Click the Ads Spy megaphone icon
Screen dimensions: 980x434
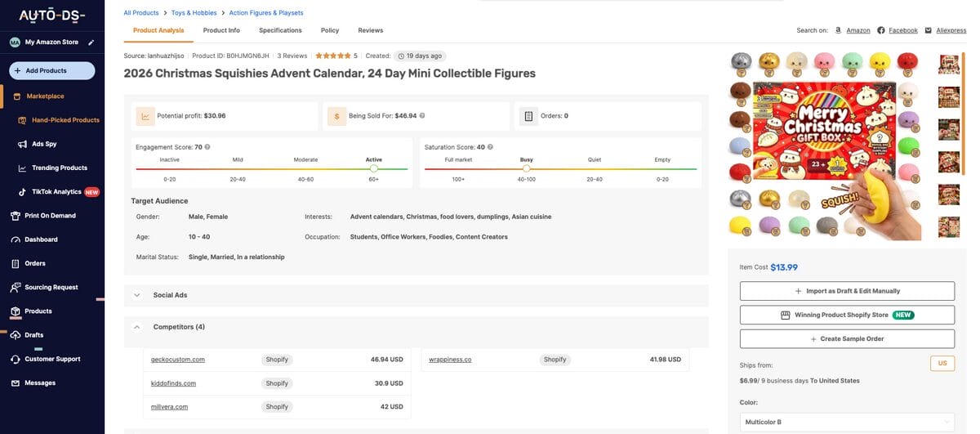coord(23,144)
